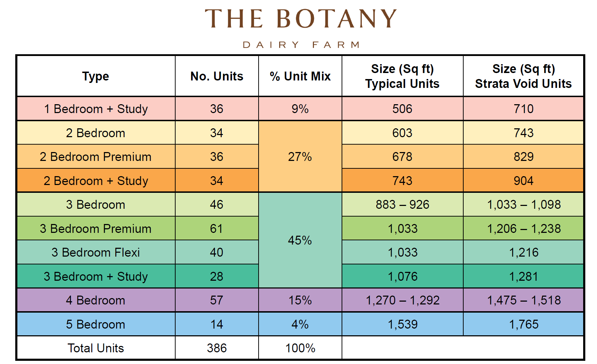Click the Strata Void Units header

pyautogui.click(x=523, y=76)
